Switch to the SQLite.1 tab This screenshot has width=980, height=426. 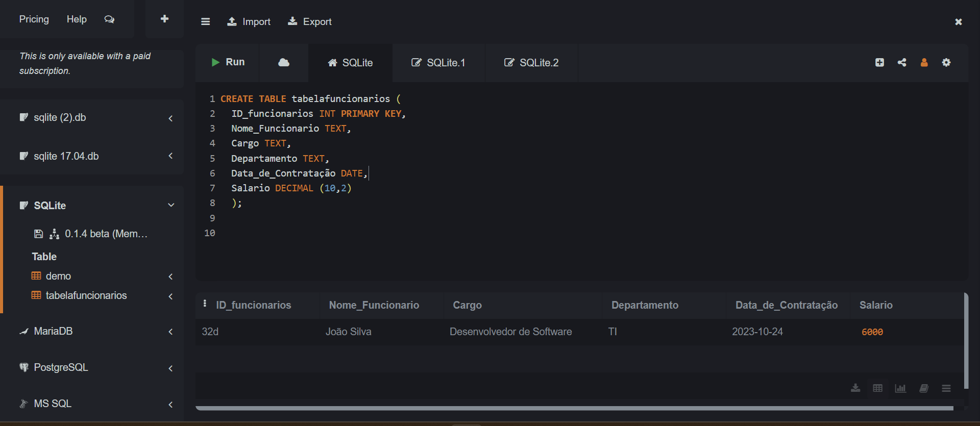coord(438,63)
